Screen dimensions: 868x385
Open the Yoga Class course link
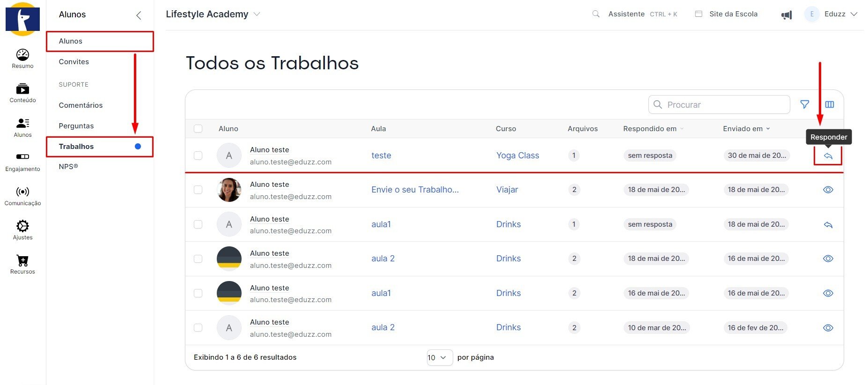(517, 155)
